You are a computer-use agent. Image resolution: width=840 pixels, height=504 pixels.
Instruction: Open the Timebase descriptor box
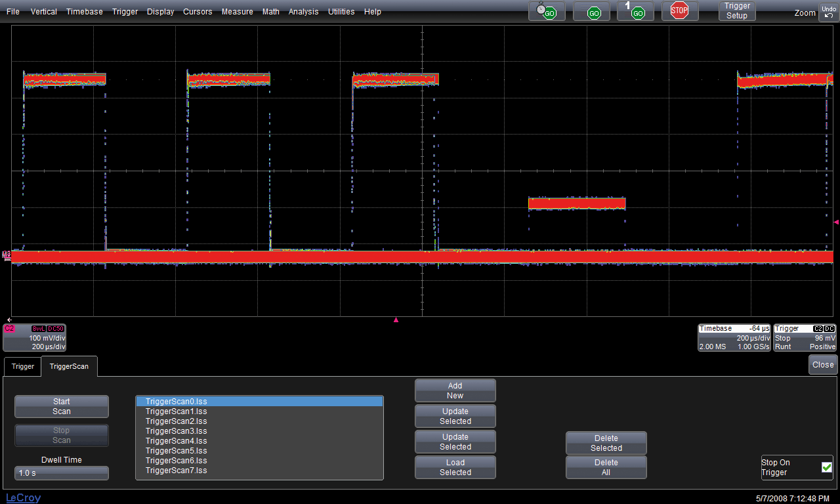tap(734, 337)
